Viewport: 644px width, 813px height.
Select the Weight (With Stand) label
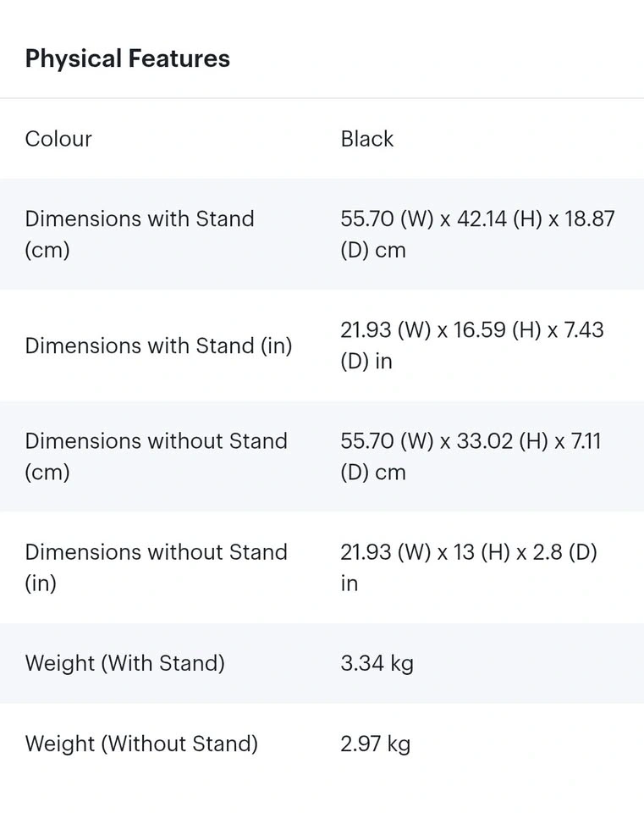click(x=124, y=663)
